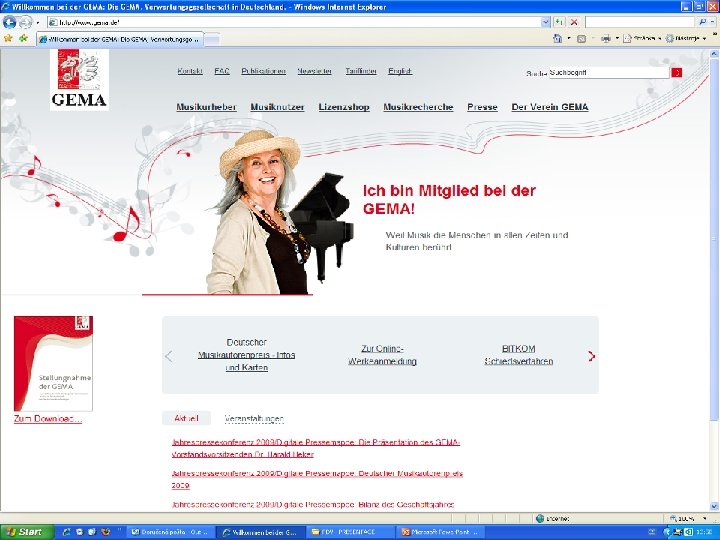Screen dimensions: 720x540
Task: Open Lizenzshop main menu item
Action: 344,107
